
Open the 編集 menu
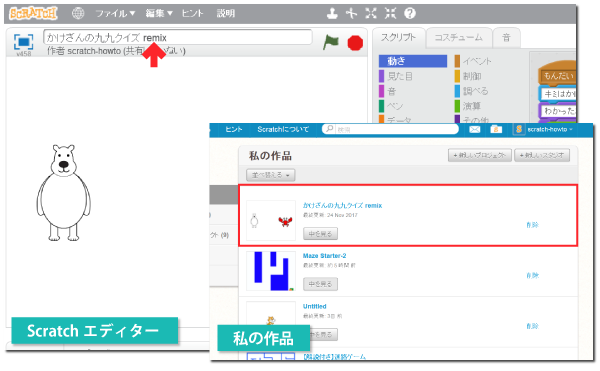pos(159,13)
